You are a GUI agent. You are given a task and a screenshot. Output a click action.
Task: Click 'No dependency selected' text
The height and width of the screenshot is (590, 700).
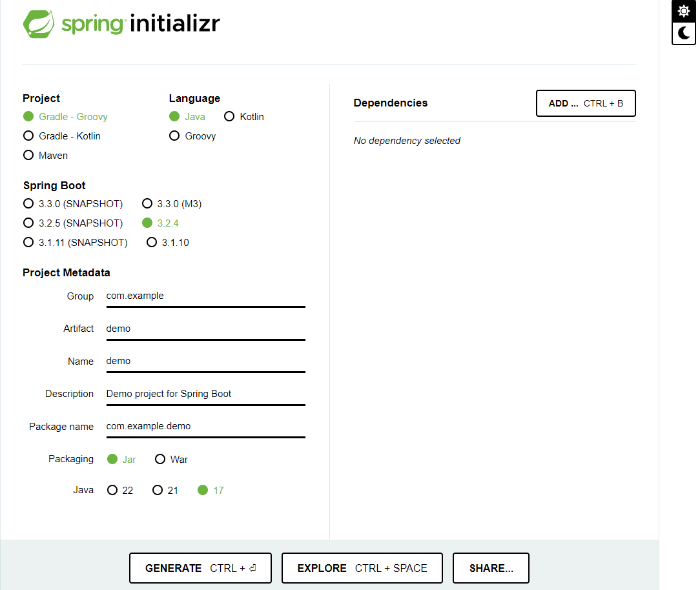pos(407,141)
